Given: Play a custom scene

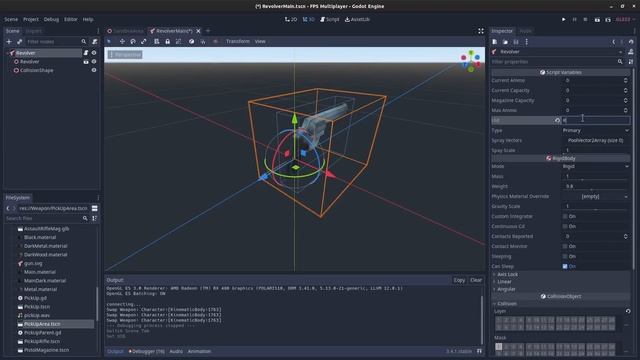Looking at the screenshot, I should (608, 19).
